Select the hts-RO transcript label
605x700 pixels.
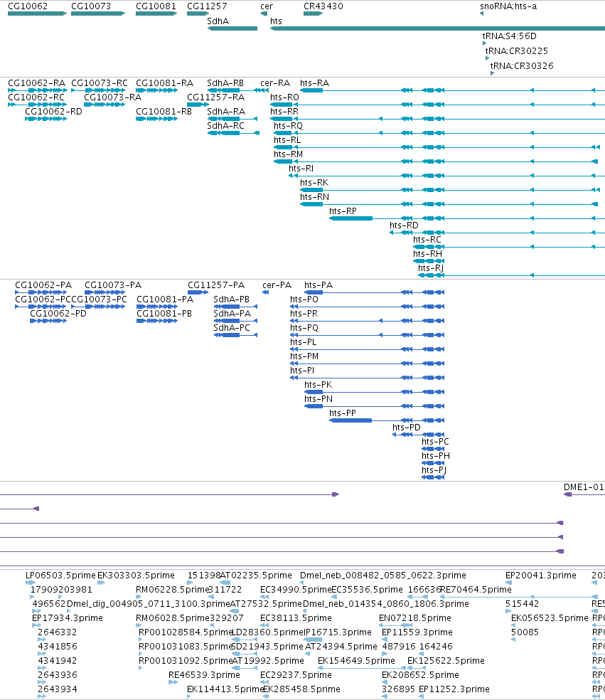(284, 97)
